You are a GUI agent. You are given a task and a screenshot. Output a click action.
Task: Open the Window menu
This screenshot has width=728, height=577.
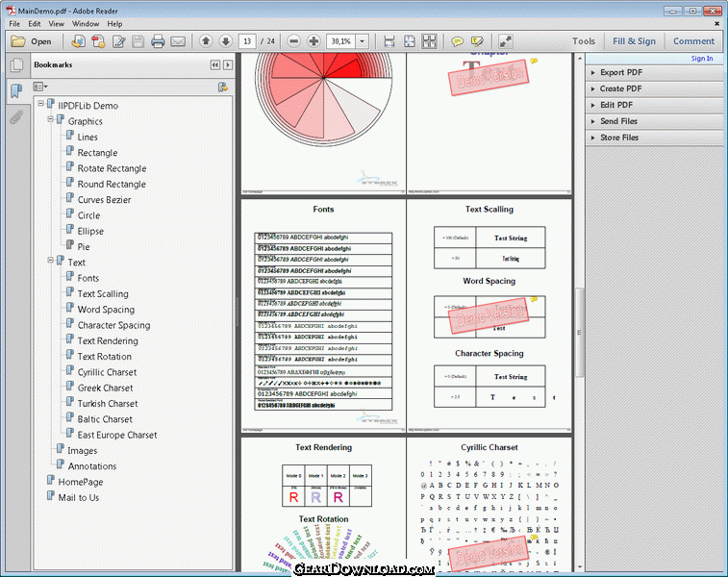tap(86, 24)
